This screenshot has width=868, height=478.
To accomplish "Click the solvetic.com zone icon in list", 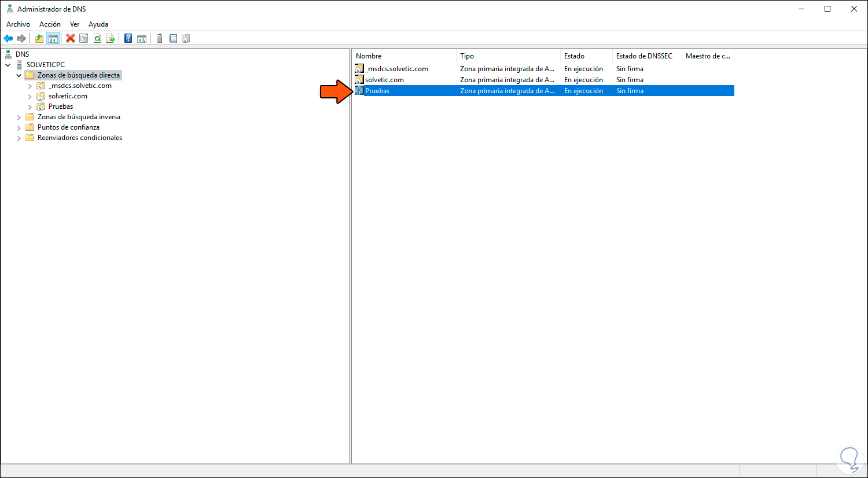I will tap(359, 80).
